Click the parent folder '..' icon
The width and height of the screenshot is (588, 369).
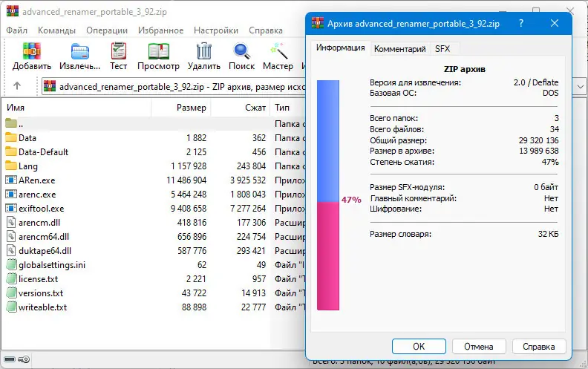coord(11,123)
